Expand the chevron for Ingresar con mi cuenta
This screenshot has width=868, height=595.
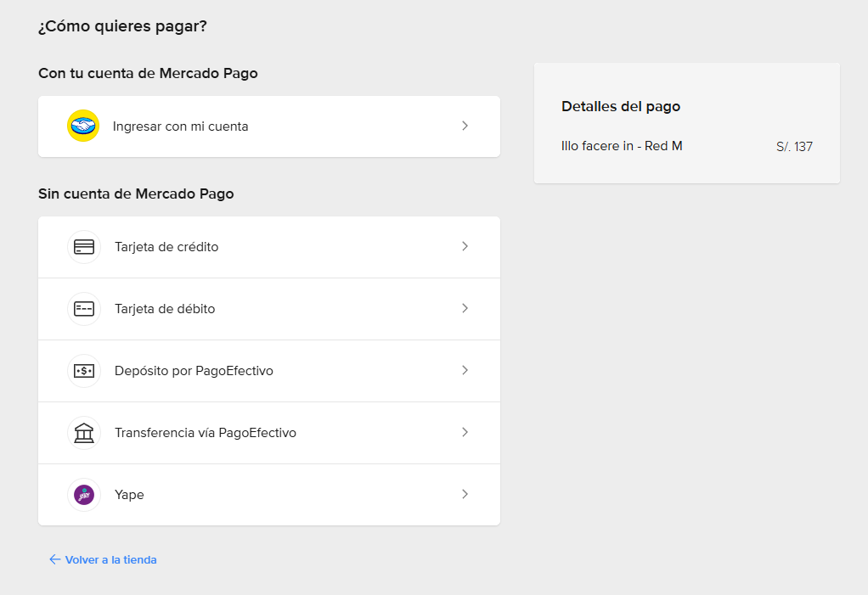465,126
